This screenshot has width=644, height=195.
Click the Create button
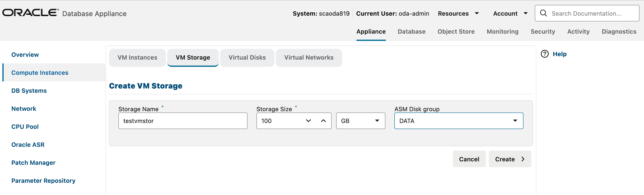[505, 159]
